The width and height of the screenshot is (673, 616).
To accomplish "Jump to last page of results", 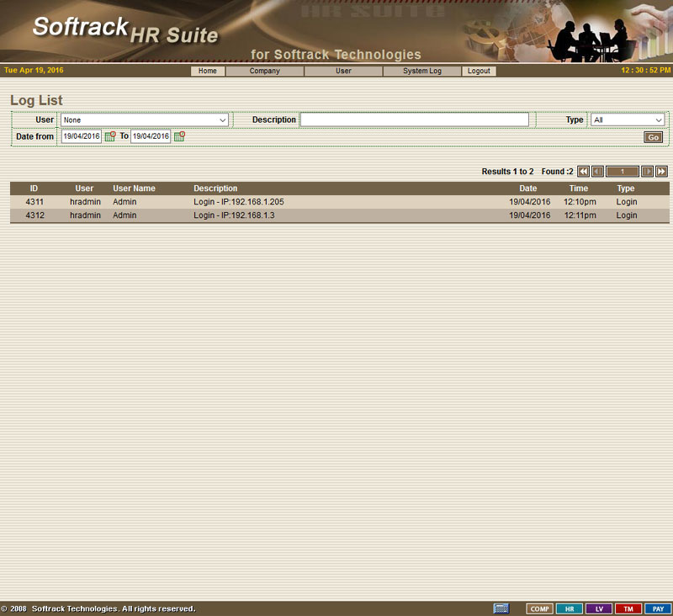I will pyautogui.click(x=661, y=172).
